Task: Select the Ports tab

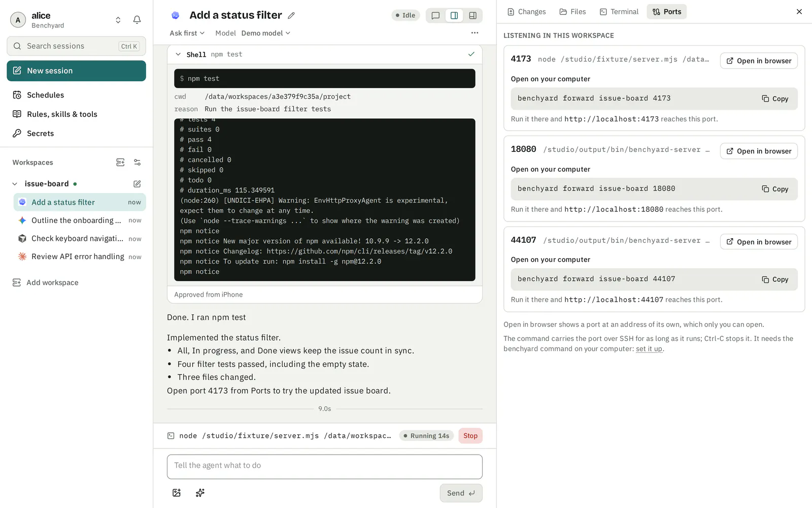Action: (667, 12)
